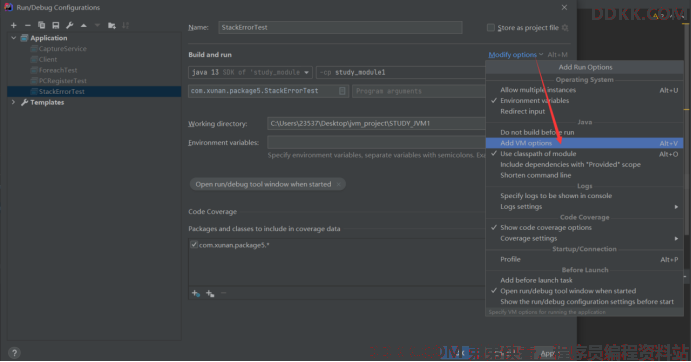The height and width of the screenshot is (362, 691).
Task: Select Add before launch task option
Action: click(584, 280)
